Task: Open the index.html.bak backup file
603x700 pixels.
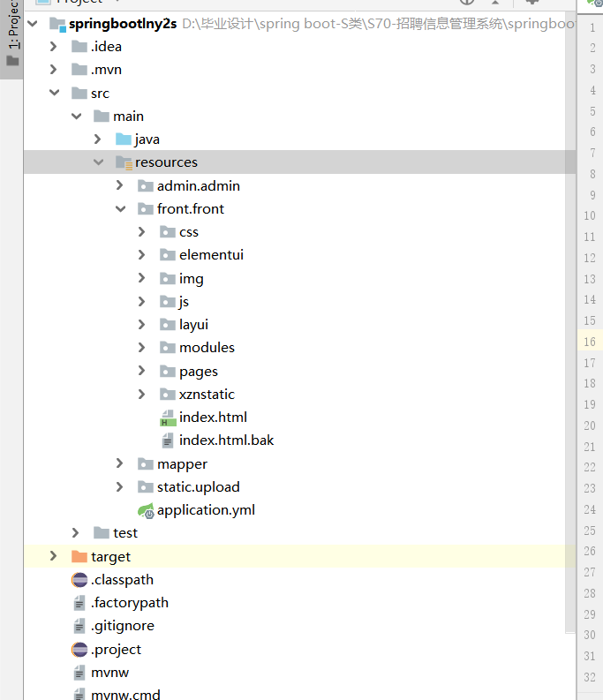Action: coord(225,440)
